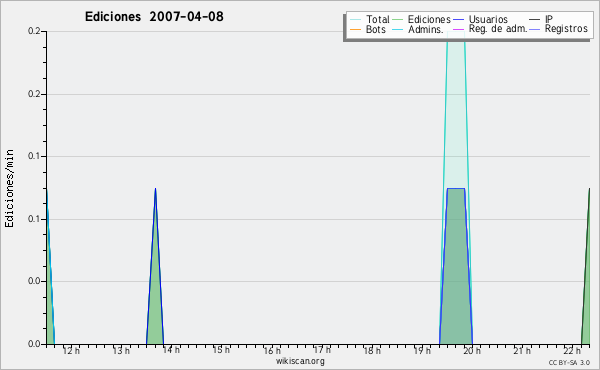Click the 21 h axis label

(x=522, y=350)
